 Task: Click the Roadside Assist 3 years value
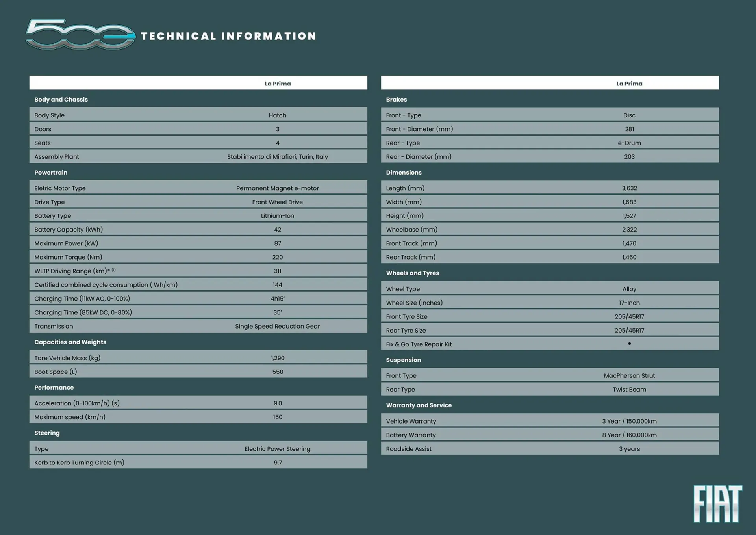tap(629, 449)
